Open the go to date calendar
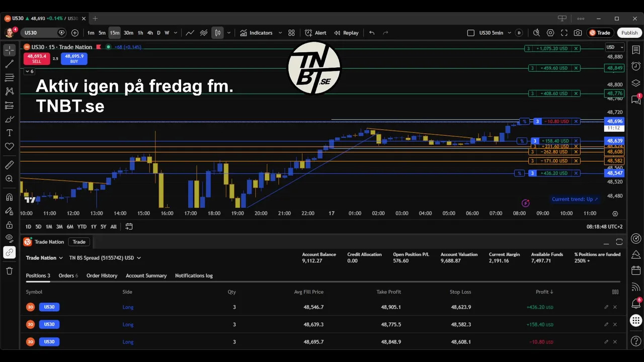This screenshot has height=362, width=644. [x=129, y=227]
